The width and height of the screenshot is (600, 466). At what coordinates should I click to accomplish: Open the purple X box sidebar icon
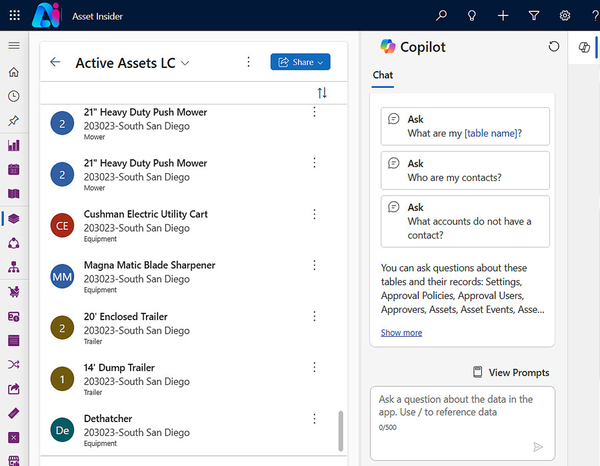point(14,437)
